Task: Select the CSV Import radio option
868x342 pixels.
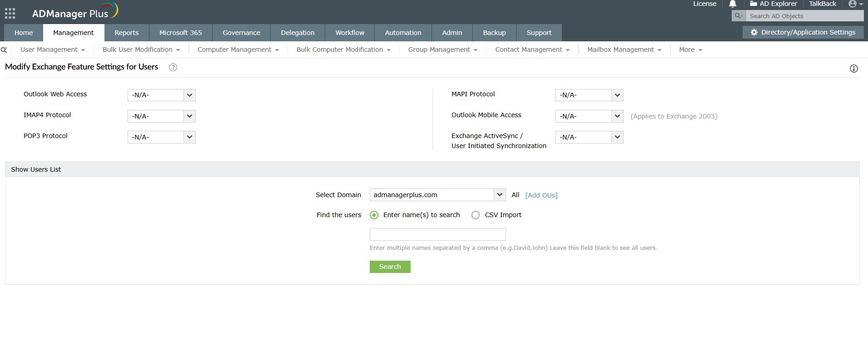Action: pyautogui.click(x=476, y=215)
